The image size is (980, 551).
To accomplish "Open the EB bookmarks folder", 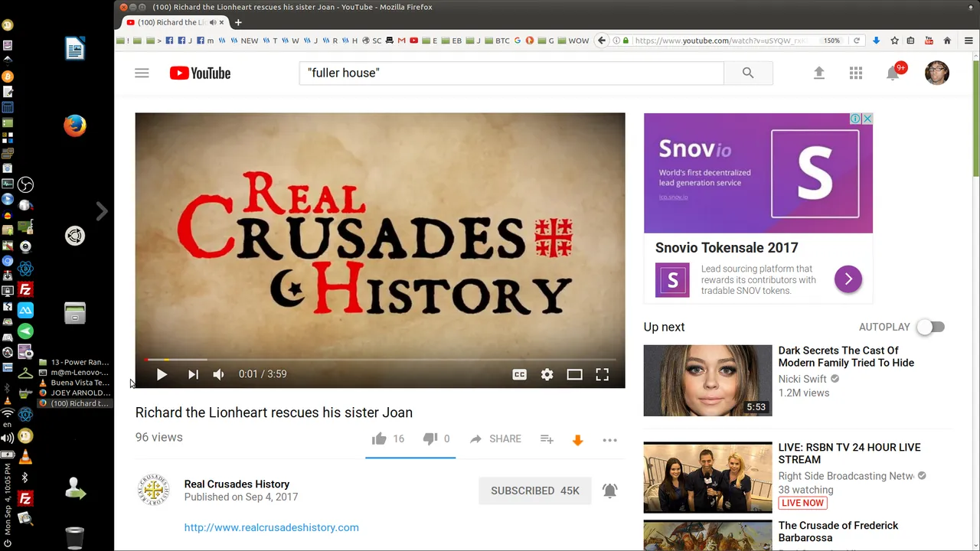I will click(x=451, y=41).
